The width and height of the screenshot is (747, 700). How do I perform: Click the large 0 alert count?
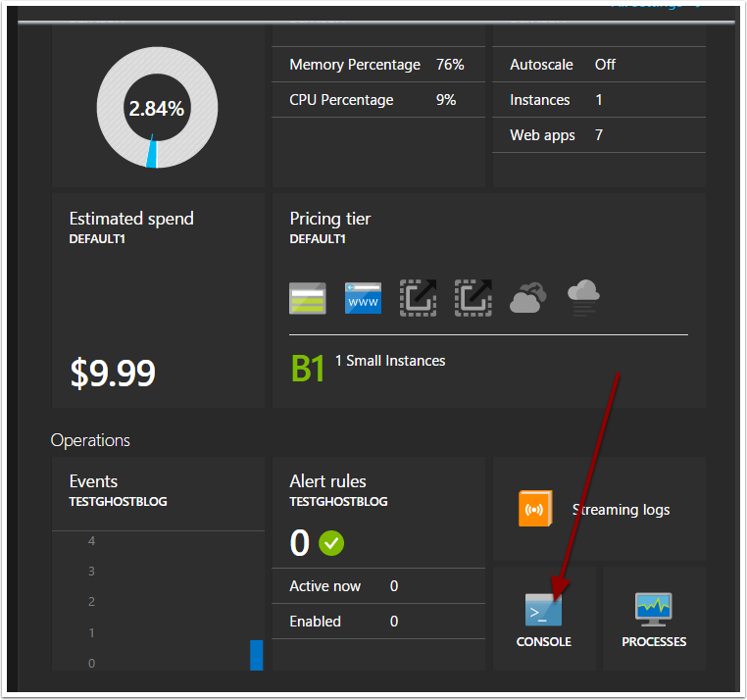pos(300,543)
